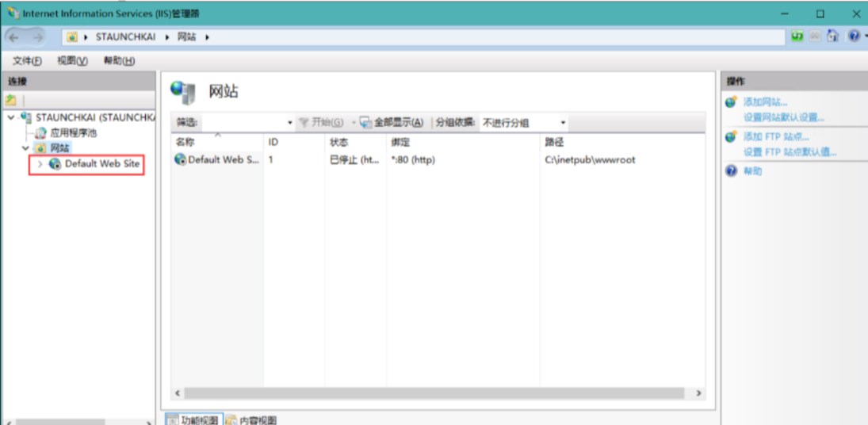Collapse the STAUNCHKAI server node
The image size is (868, 425).
click(12, 117)
